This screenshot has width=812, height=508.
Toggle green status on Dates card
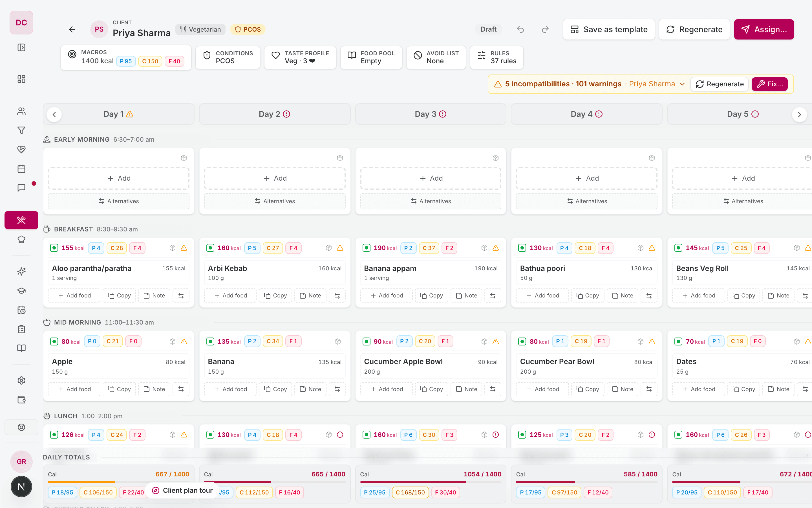pos(678,341)
